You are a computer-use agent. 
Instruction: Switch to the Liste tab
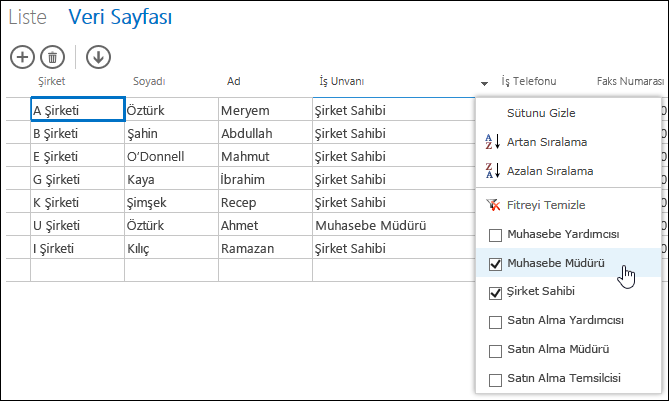click(27, 17)
